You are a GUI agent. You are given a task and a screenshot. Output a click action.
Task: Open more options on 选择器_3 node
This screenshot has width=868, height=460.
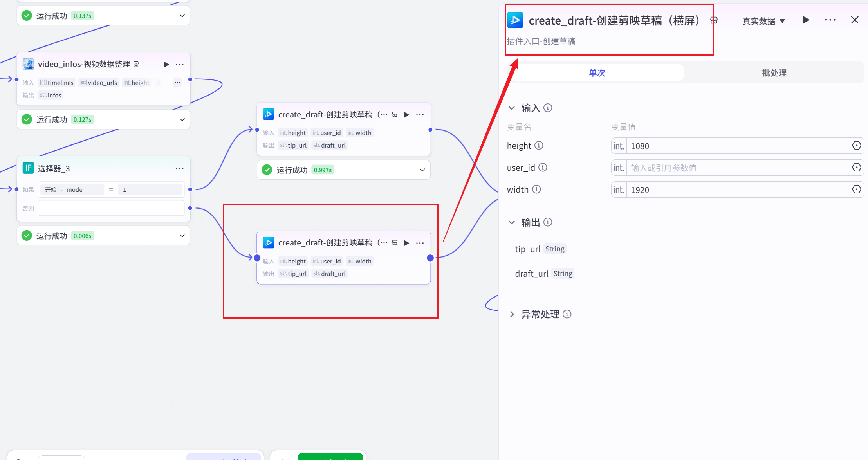(180, 168)
